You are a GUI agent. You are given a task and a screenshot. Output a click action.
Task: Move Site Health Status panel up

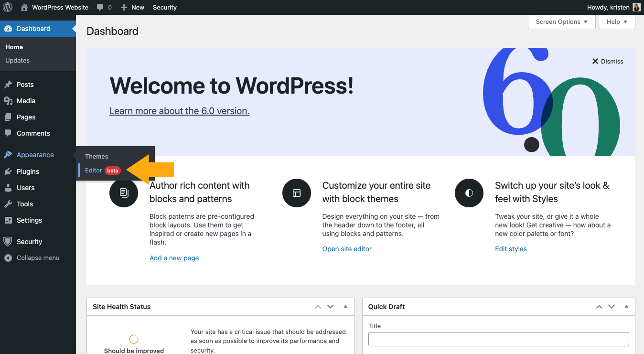pyautogui.click(x=318, y=307)
